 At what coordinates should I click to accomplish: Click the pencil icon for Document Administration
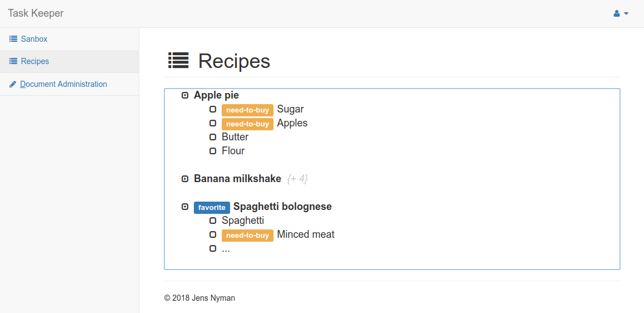(13, 84)
